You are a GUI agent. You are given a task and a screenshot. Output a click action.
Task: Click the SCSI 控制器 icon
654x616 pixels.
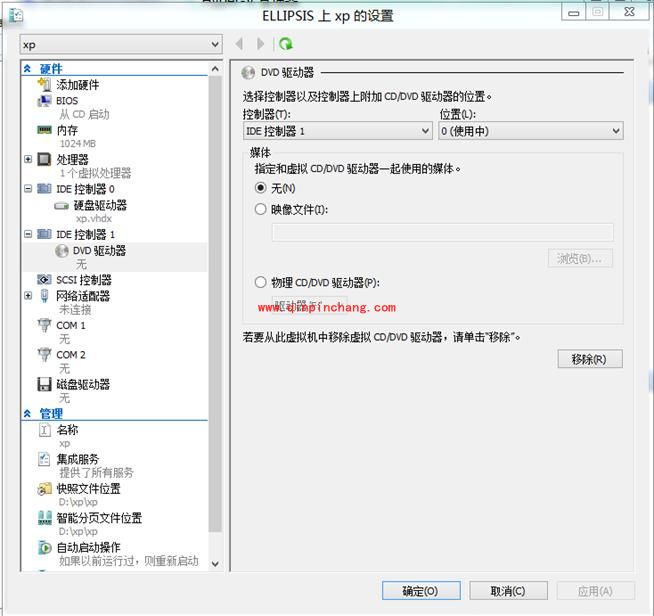[x=44, y=279]
